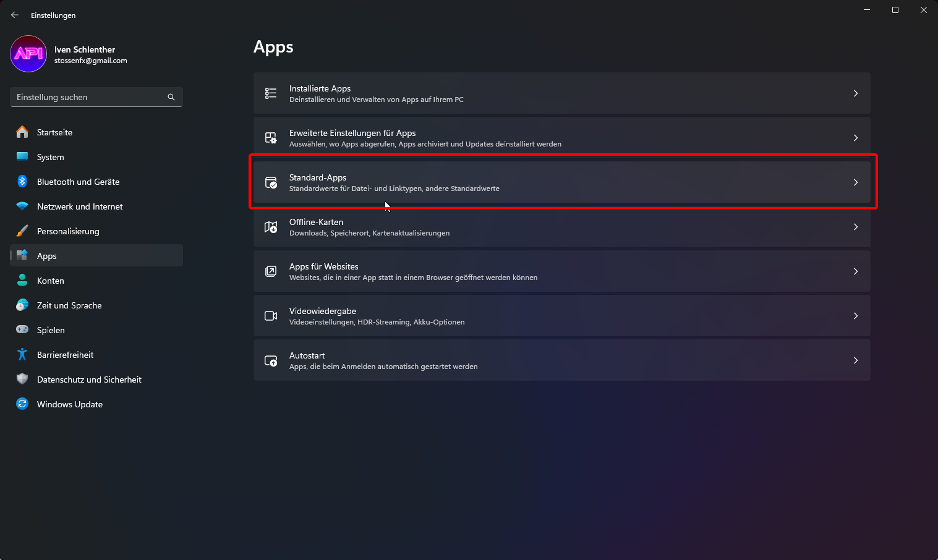The image size is (938, 560).
Task: Click the Netzwerk und Internet wifi icon
Action: [x=22, y=206]
